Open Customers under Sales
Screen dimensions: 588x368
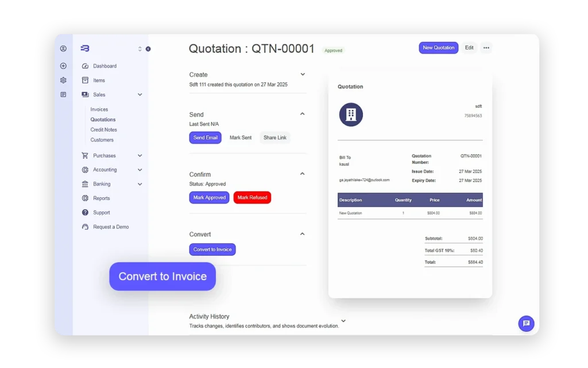(102, 140)
